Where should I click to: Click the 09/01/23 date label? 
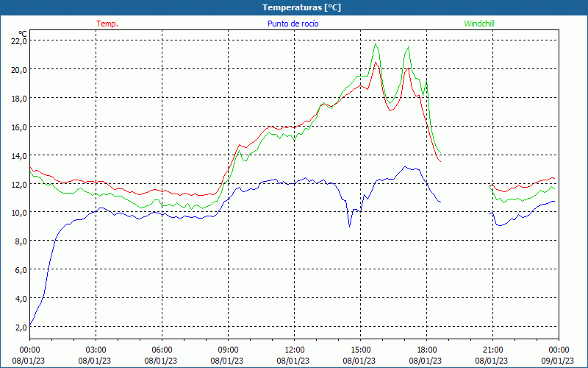pos(558,361)
